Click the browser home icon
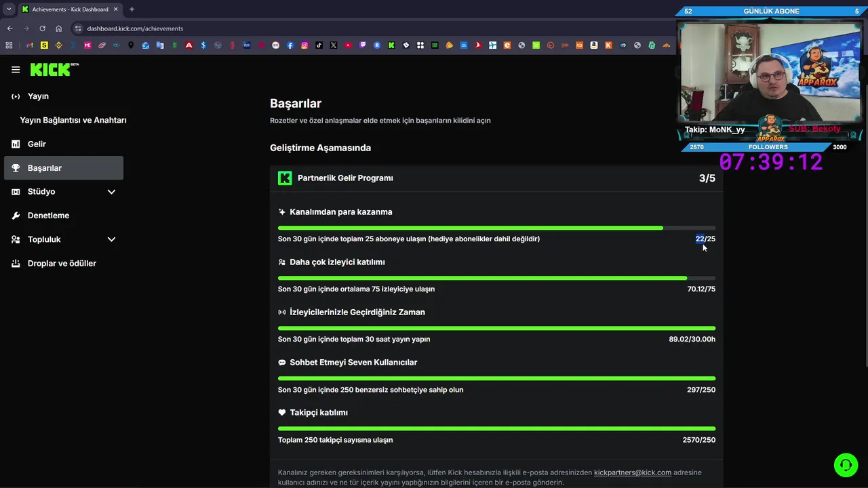 59,28
